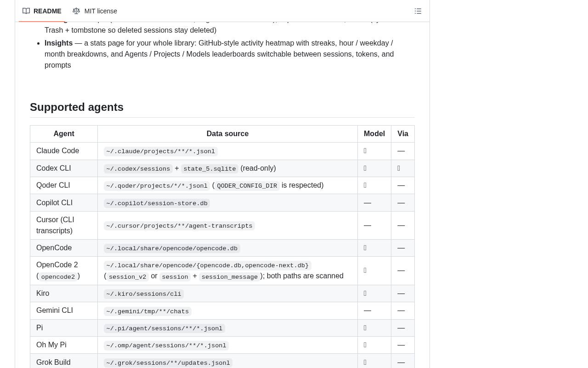Click the Supported agents heading
588x368 pixels.
point(77,107)
